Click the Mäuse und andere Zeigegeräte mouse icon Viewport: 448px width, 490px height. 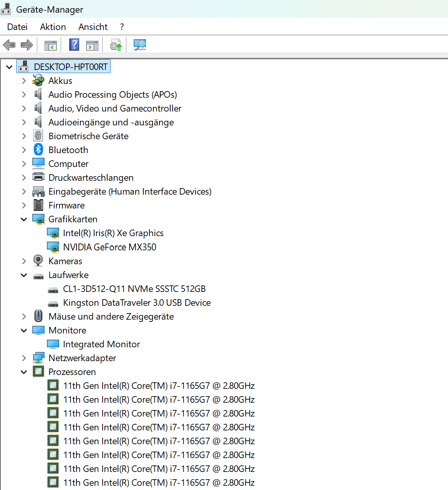(x=38, y=316)
